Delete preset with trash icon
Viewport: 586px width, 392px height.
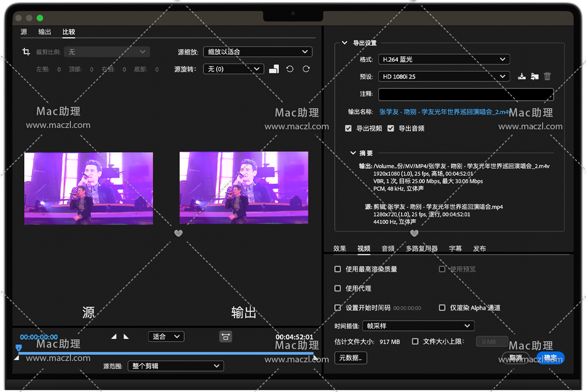point(547,77)
